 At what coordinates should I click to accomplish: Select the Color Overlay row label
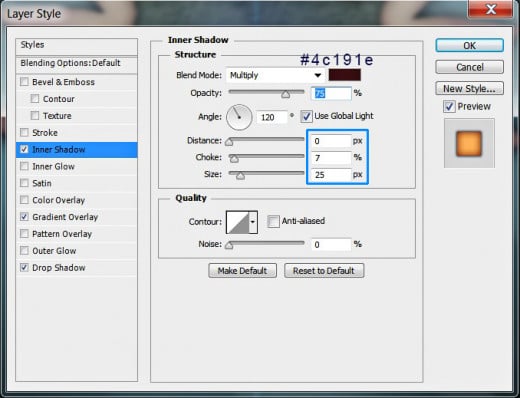59,200
